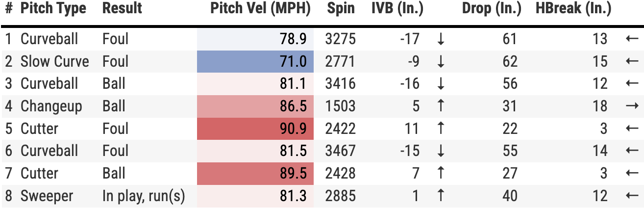Click the left arrow beside HBreak 15
The height and width of the screenshot is (208, 644).
pos(632,62)
